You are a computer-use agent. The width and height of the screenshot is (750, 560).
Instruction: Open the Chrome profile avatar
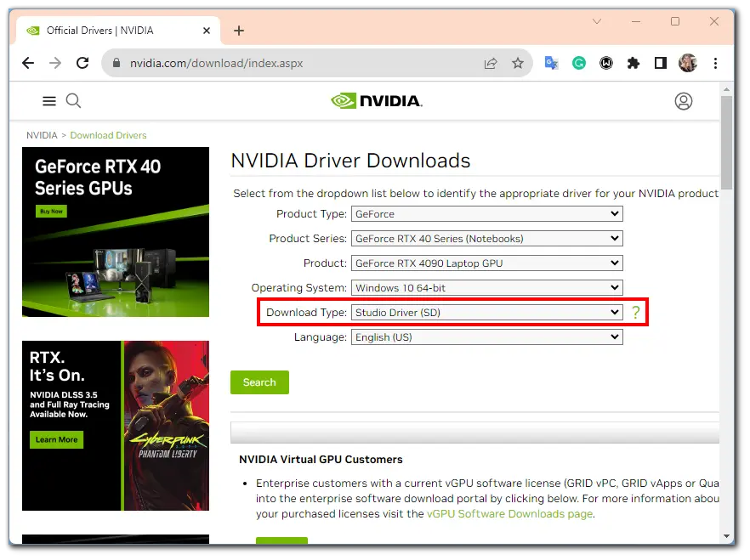[x=687, y=63]
